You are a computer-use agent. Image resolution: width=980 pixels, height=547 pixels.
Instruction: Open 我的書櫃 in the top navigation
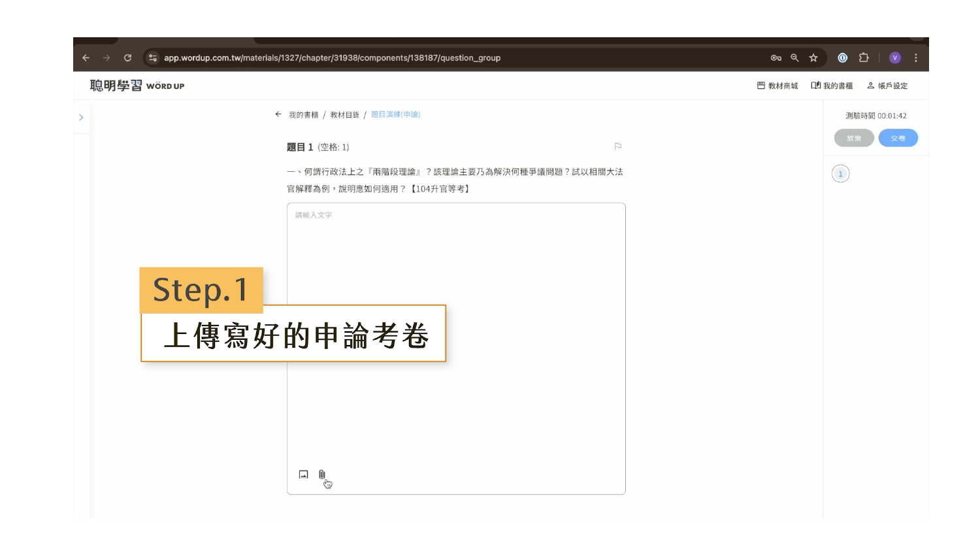tap(832, 86)
